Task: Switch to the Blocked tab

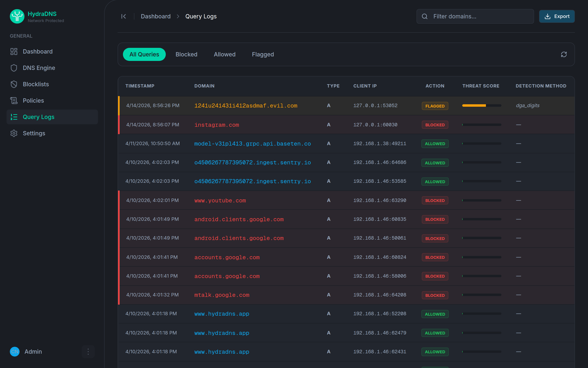Action: click(186, 54)
